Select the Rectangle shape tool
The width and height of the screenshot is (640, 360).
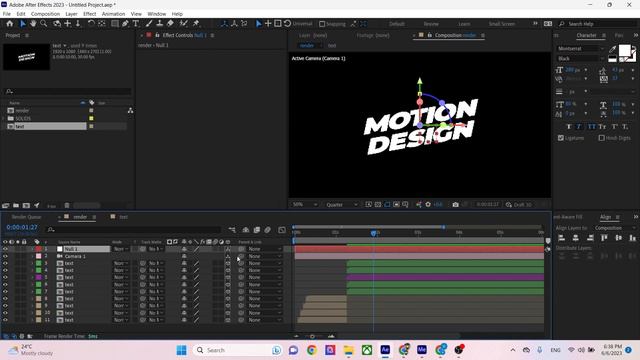tap(115, 24)
